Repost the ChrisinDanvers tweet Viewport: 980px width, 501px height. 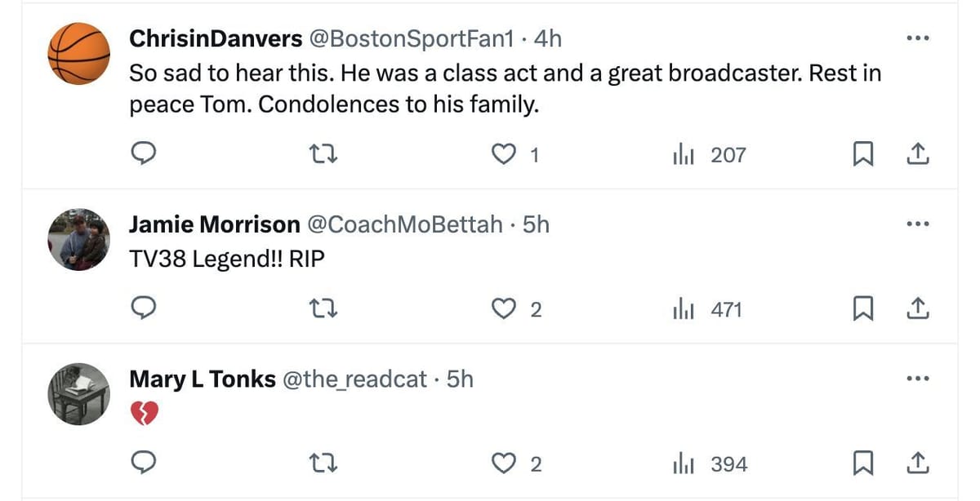pyautogui.click(x=327, y=154)
